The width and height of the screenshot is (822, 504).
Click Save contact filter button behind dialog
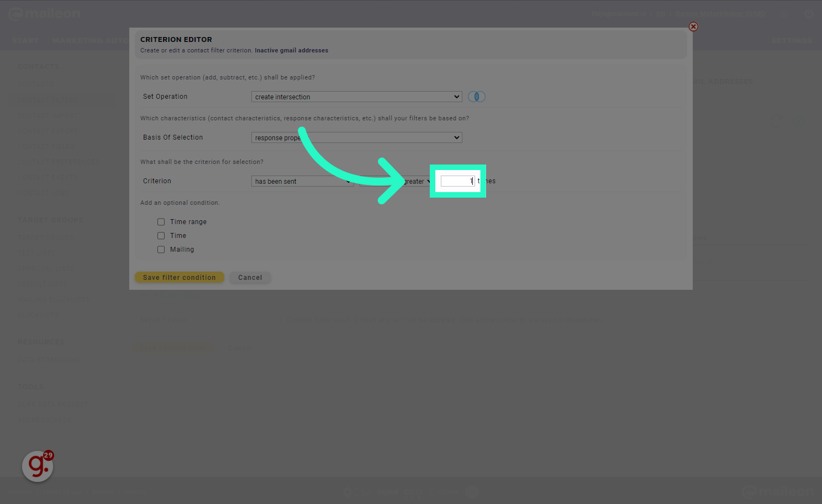tap(173, 347)
